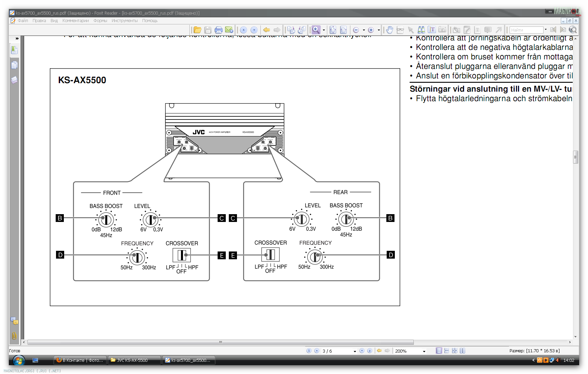Click the vertical scrollbar down arrow
Viewport: 588px width, 374px height.
(575, 337)
